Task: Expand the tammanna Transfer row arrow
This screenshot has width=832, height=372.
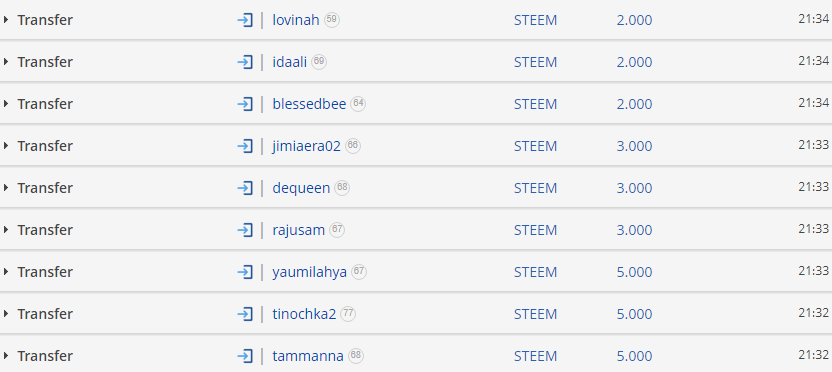Action: click(x=6, y=356)
